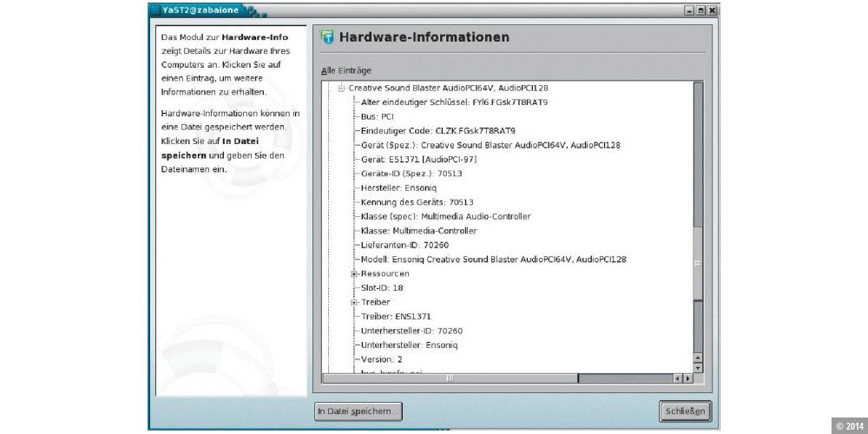Select the Treiber: ENS1371 entry
This screenshot has width=868, height=434.
[x=396, y=316]
